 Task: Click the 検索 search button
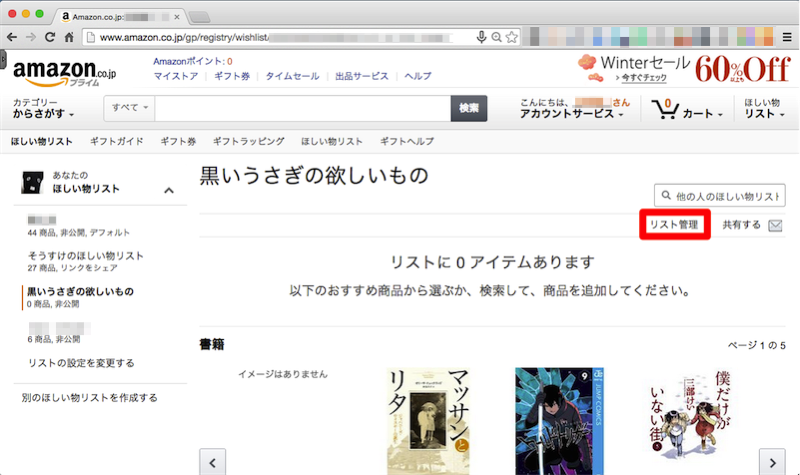(x=469, y=108)
